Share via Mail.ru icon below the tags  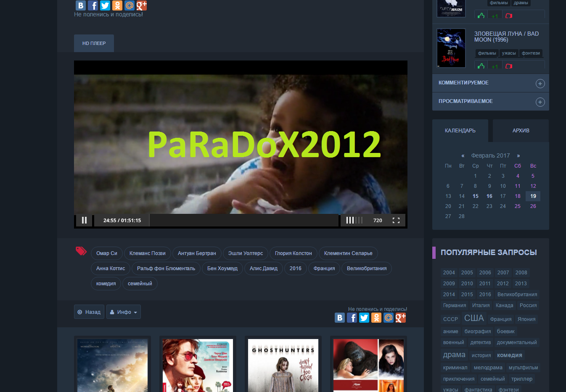pyautogui.click(x=389, y=318)
